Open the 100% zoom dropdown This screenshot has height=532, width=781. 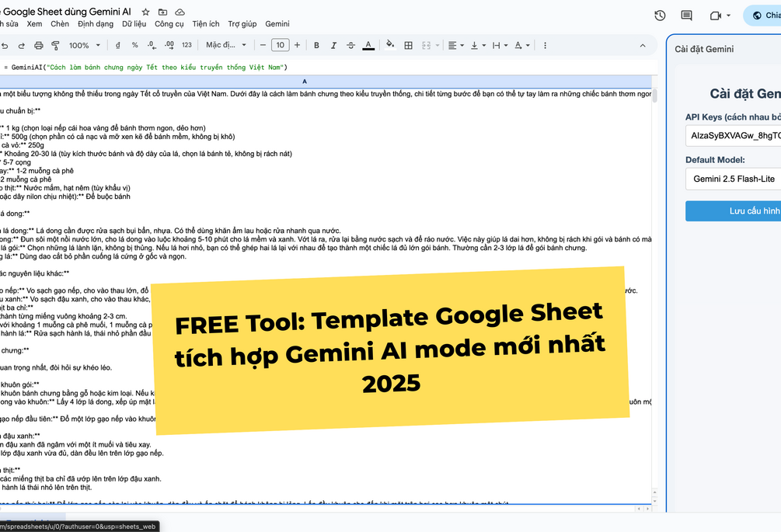click(x=84, y=45)
